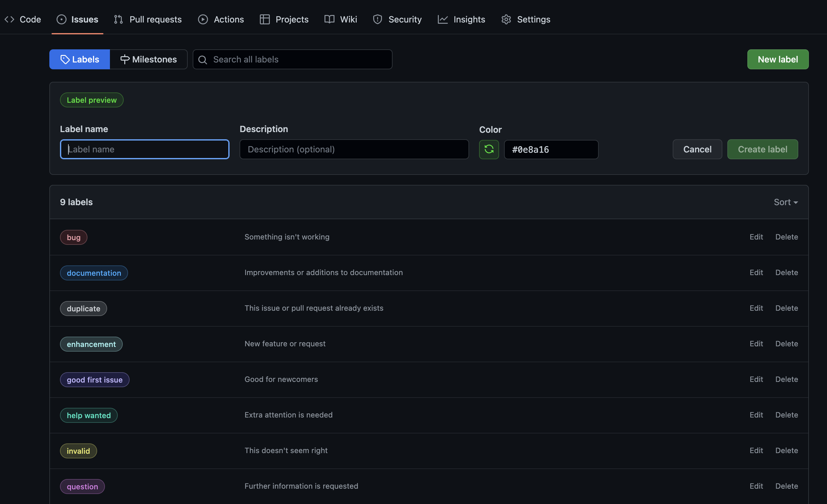Switch to the Milestones tab

click(148, 59)
